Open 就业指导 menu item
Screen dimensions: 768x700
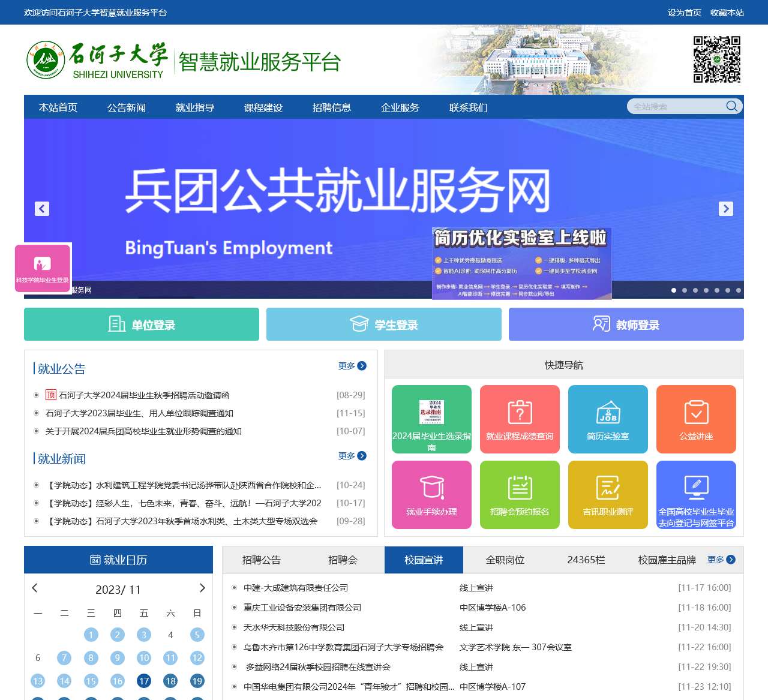[x=195, y=107]
